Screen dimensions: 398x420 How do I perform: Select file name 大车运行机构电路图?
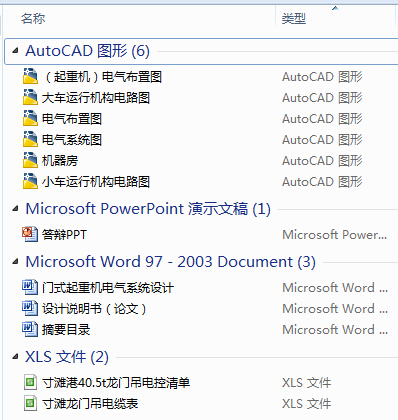96,98
